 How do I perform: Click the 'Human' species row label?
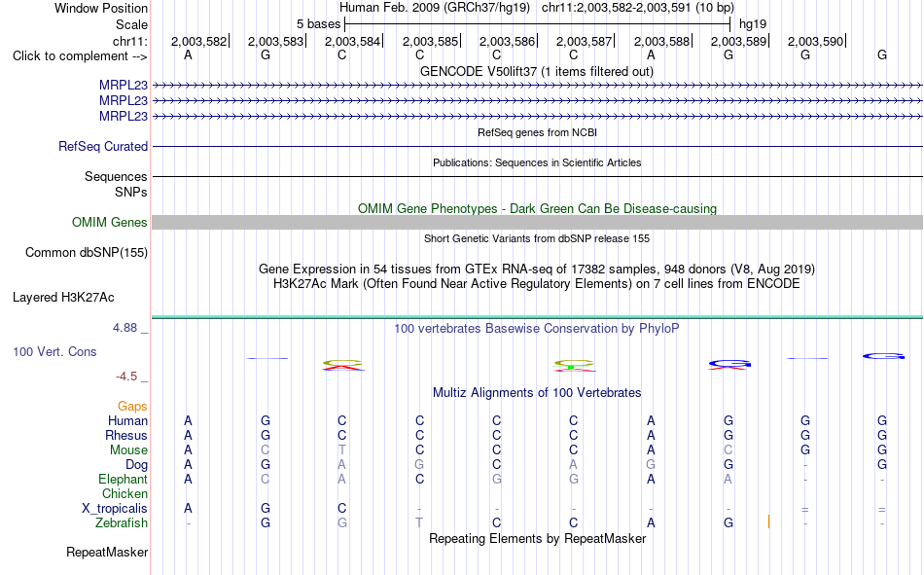coord(127,421)
